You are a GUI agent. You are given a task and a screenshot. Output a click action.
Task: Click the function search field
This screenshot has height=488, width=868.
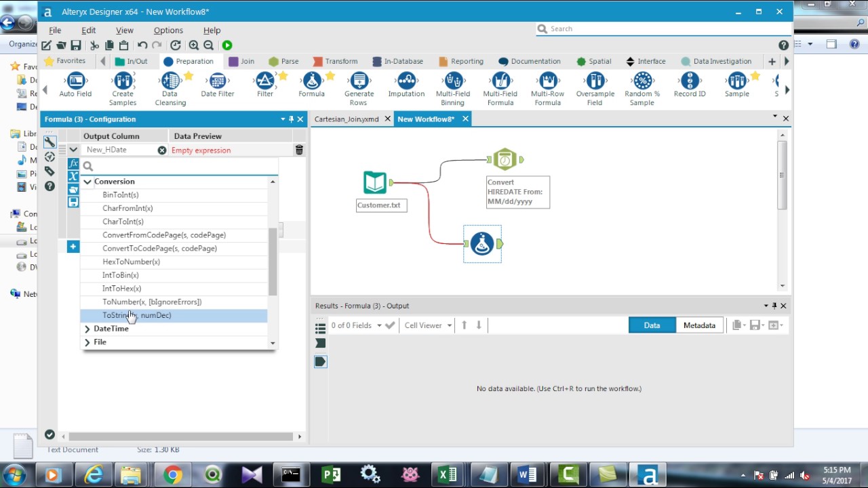179,166
